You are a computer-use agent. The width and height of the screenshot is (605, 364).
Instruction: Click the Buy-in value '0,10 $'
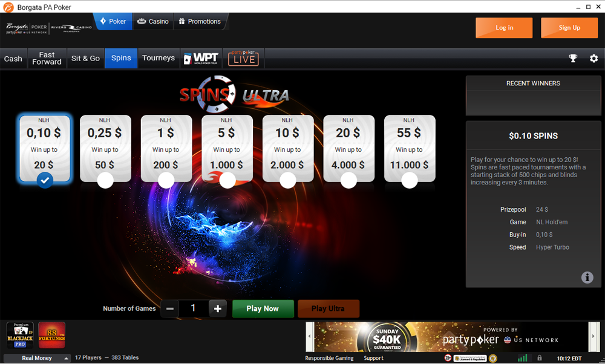pos(544,235)
